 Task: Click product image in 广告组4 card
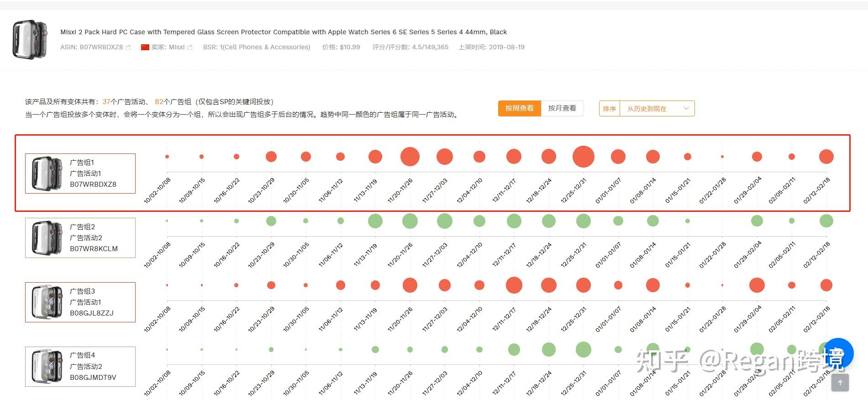(x=47, y=367)
